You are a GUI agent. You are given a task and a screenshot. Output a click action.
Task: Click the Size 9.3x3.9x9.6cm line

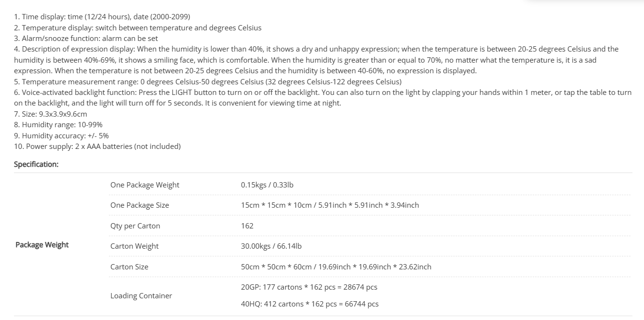[x=51, y=114]
